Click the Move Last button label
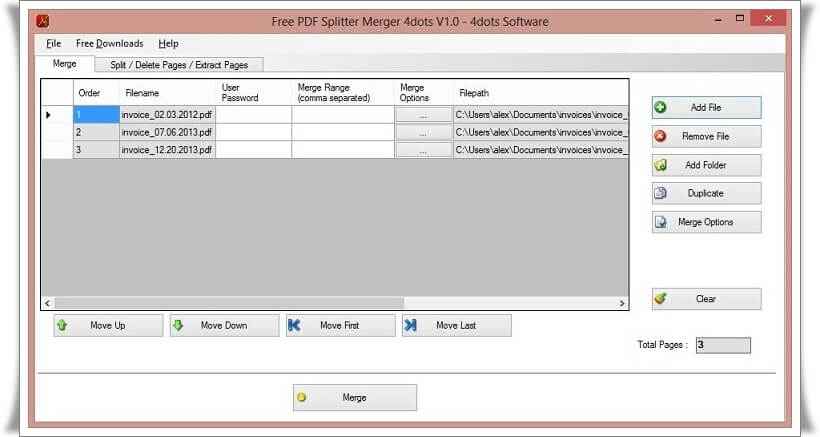Viewport: 820px width, 437px height. (x=456, y=325)
